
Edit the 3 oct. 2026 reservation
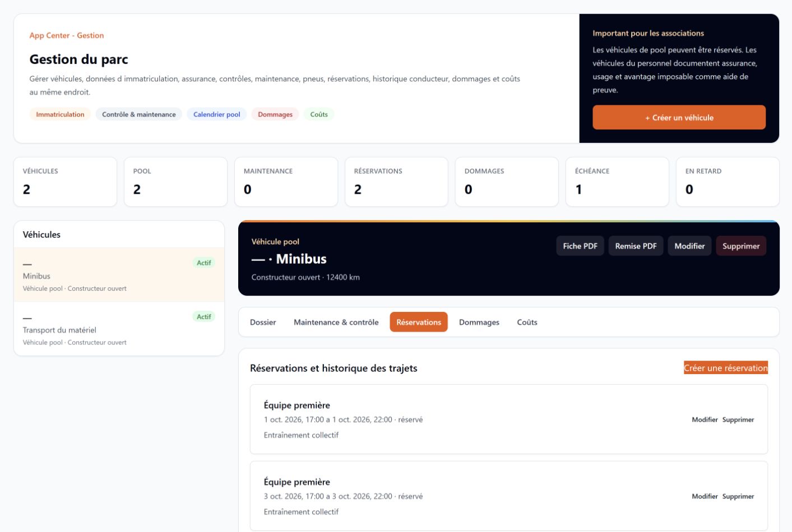705,496
